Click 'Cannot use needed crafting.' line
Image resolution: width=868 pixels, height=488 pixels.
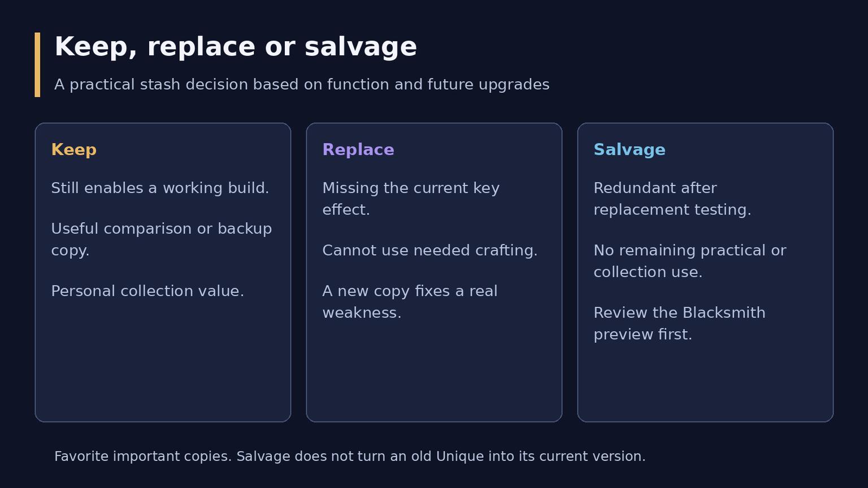pyautogui.click(x=430, y=250)
